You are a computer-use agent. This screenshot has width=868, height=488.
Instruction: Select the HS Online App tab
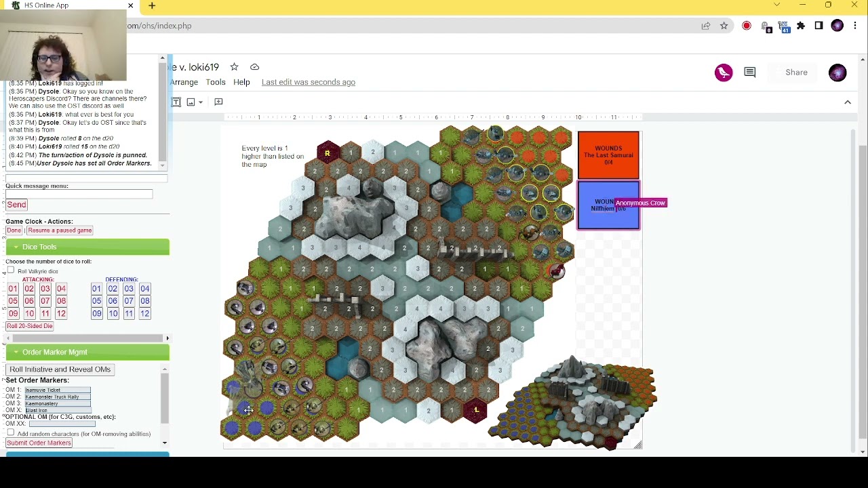coord(68,5)
